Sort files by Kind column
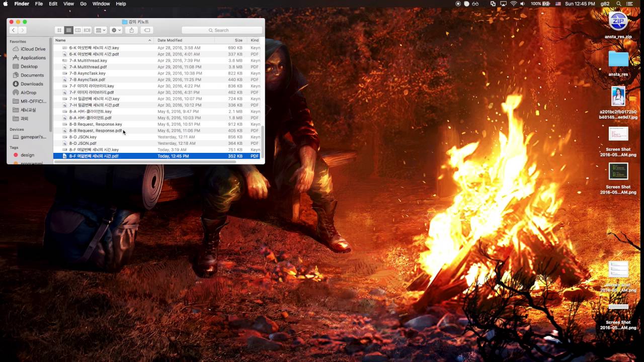 [255, 40]
